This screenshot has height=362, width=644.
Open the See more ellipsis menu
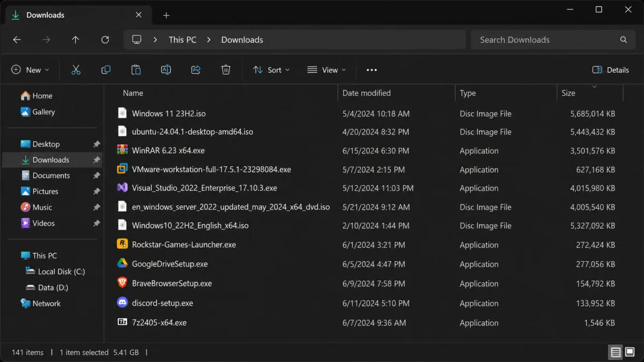tap(371, 70)
